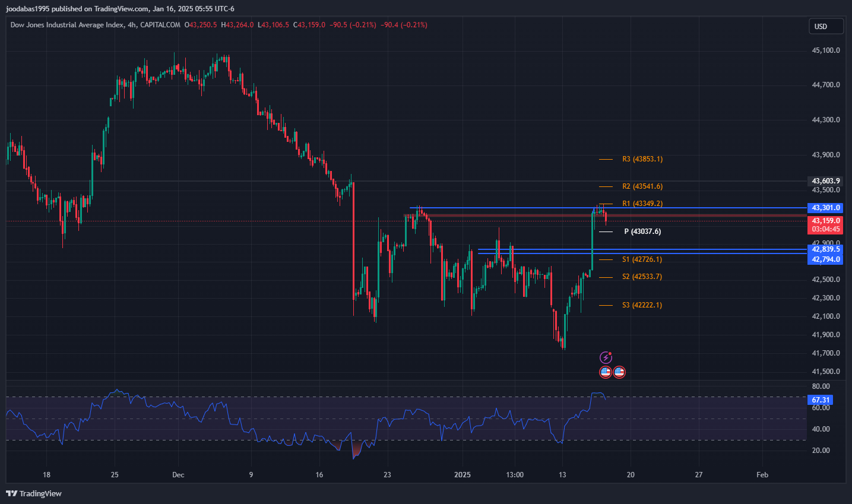This screenshot has height=504, width=852.
Task: Click the red 43,159.0 current price tag
Action: [x=825, y=221]
